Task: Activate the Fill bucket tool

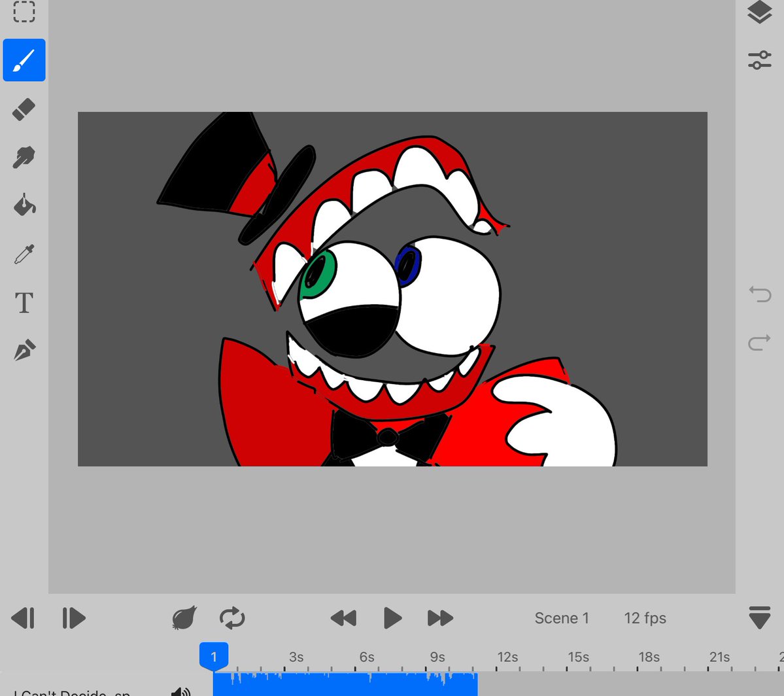Action: point(24,205)
